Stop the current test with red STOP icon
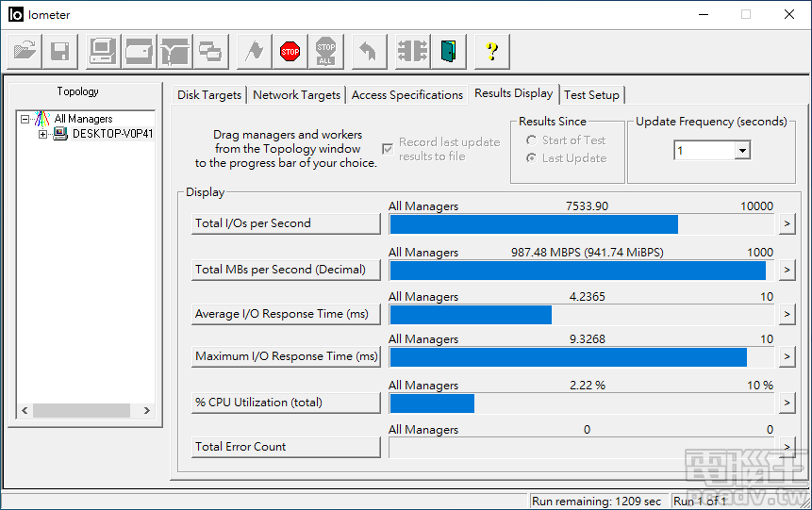 290,51
